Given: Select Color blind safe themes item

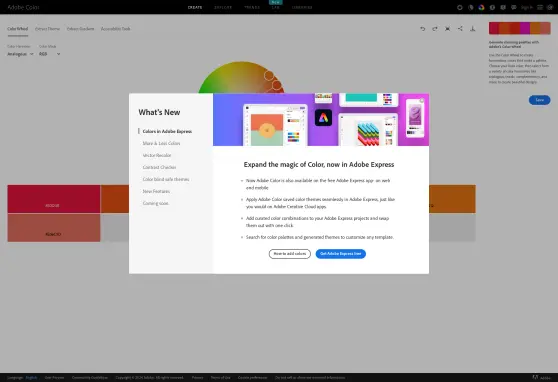Looking at the screenshot, I should pos(166,179).
